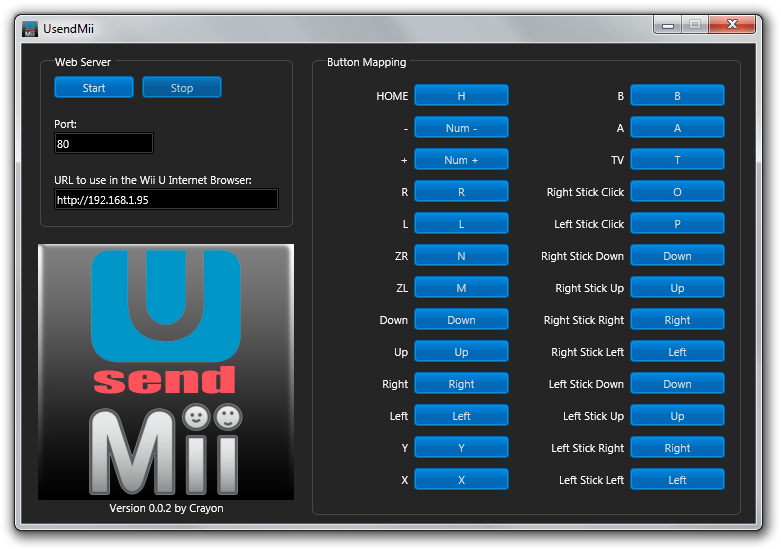
Task: Stop the web server
Action: coord(182,88)
